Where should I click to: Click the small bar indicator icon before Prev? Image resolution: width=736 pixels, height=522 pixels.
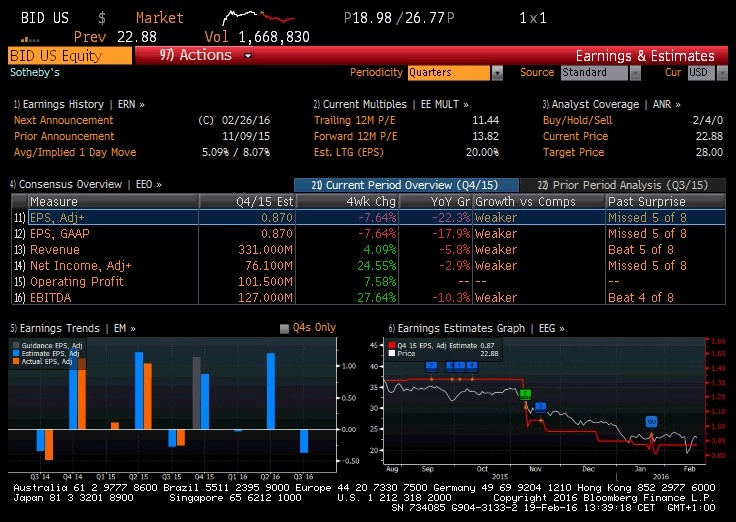click(x=30, y=39)
